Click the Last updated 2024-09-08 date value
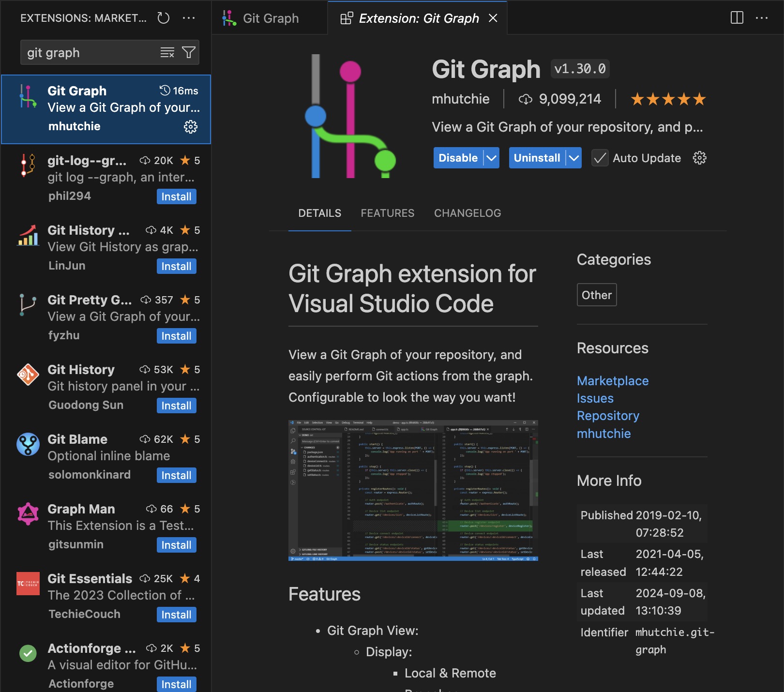The height and width of the screenshot is (692, 784). pos(671,602)
